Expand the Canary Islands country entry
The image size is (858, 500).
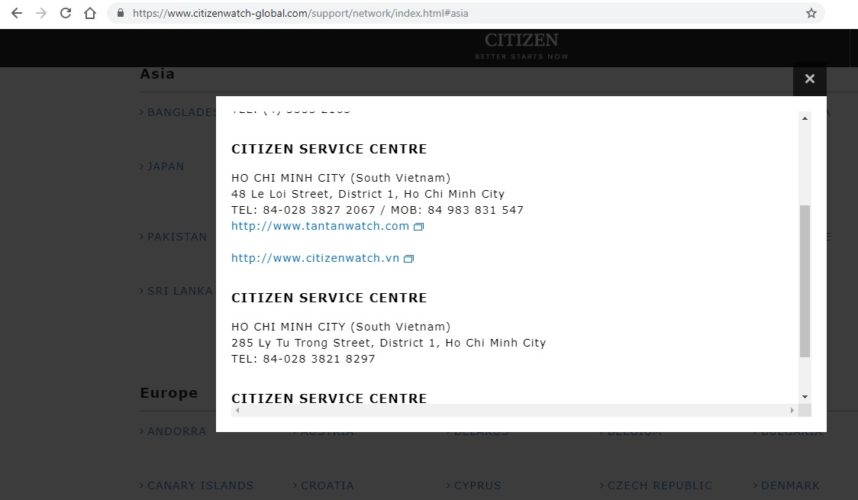pos(200,486)
